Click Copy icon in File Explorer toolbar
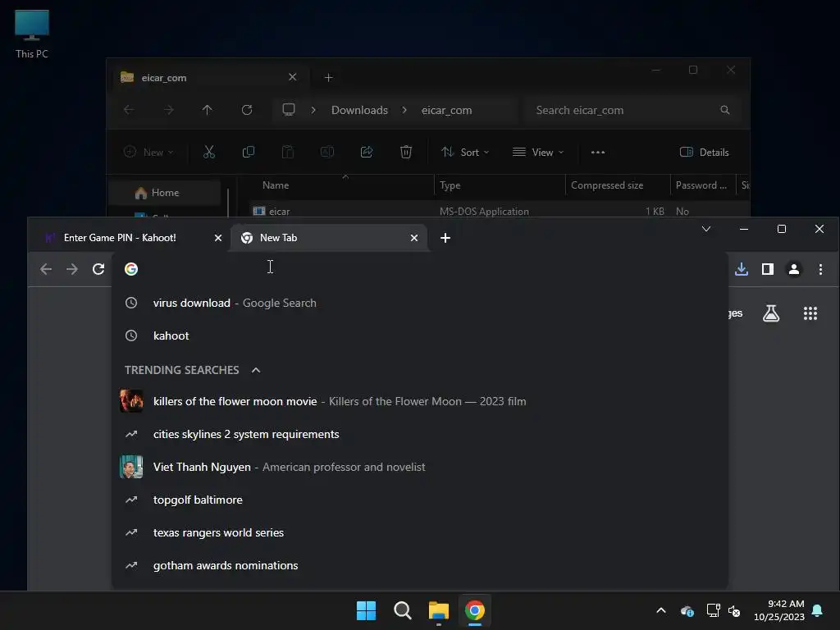The width and height of the screenshot is (840, 630). pos(249,152)
